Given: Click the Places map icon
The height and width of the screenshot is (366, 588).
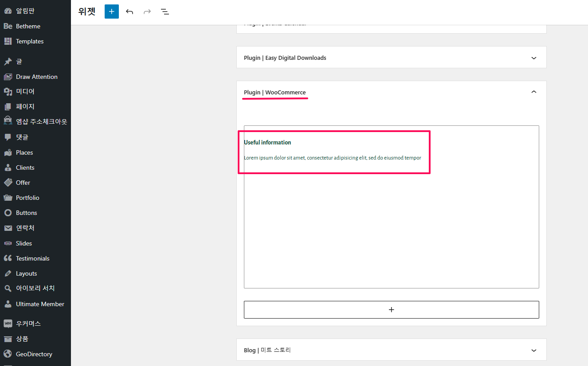Looking at the screenshot, I should point(8,152).
